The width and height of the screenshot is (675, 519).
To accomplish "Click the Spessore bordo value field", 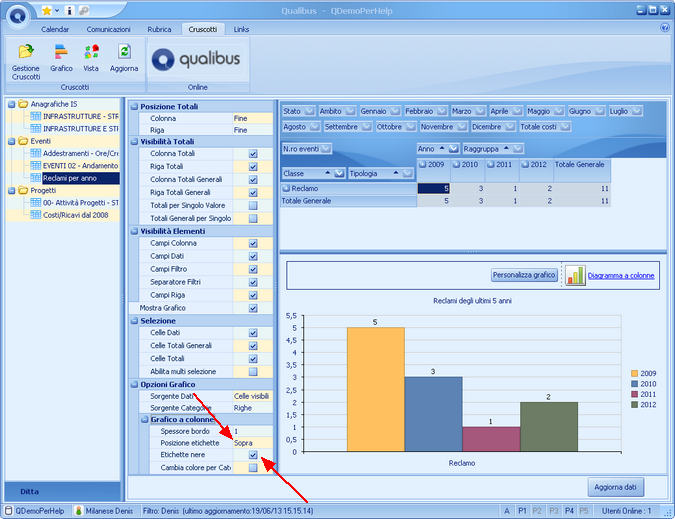I will tap(253, 431).
